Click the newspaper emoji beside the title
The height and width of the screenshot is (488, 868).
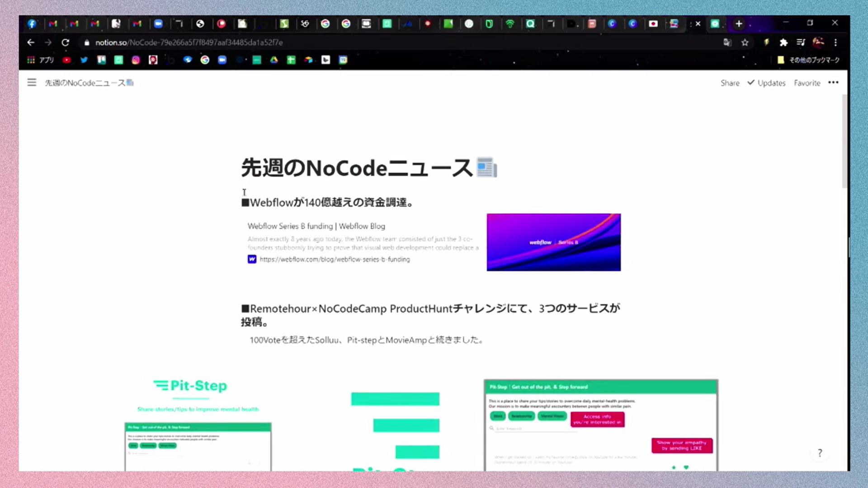(x=487, y=168)
